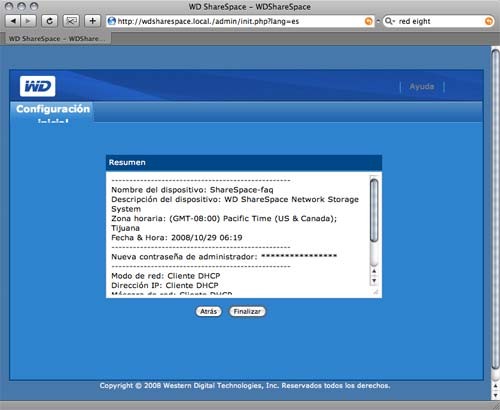Click the browser page vertical scrollbar thumb
This screenshot has height=410, width=500.
click(495, 208)
